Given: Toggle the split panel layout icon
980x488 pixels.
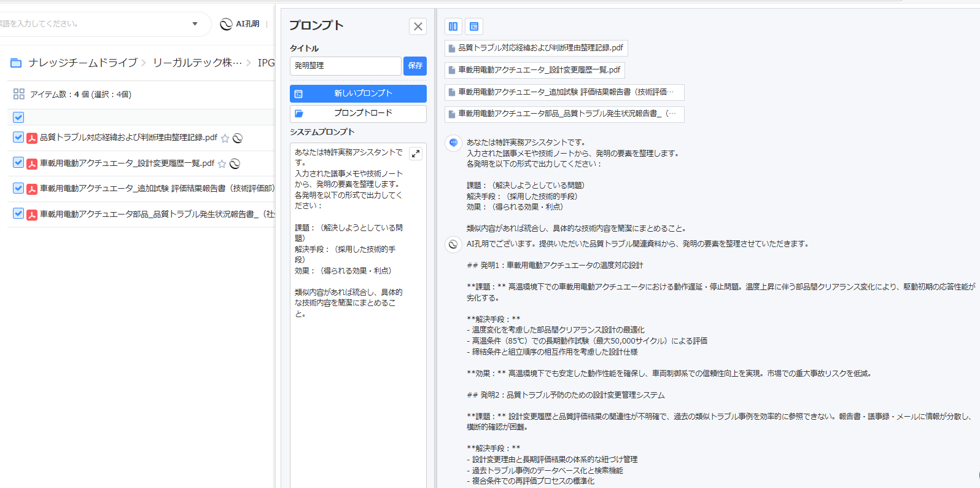Looking at the screenshot, I should click(453, 26).
